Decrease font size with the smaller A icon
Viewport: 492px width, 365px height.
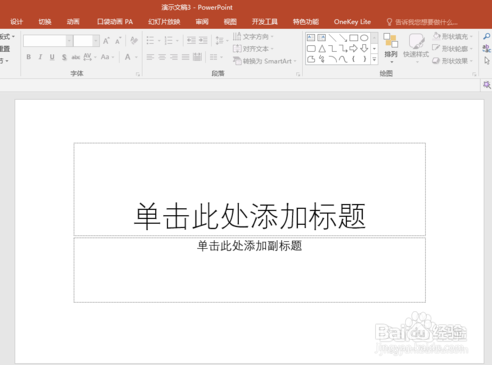pos(118,41)
